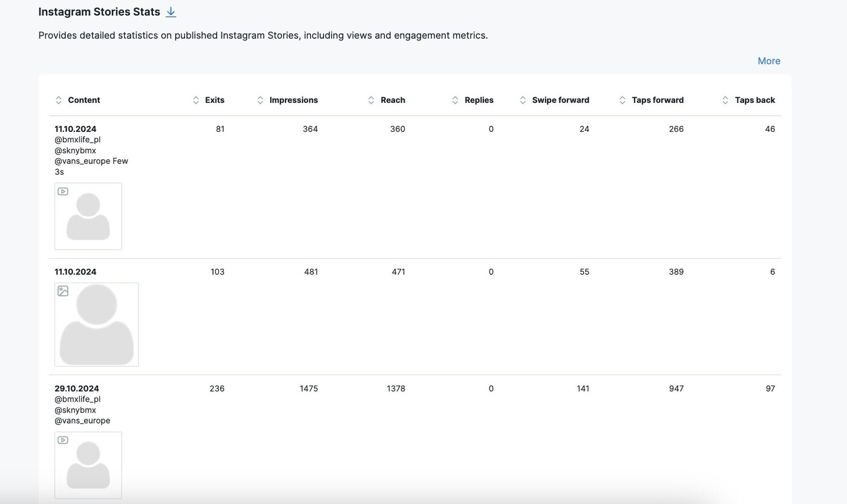Open the More link

coord(769,61)
